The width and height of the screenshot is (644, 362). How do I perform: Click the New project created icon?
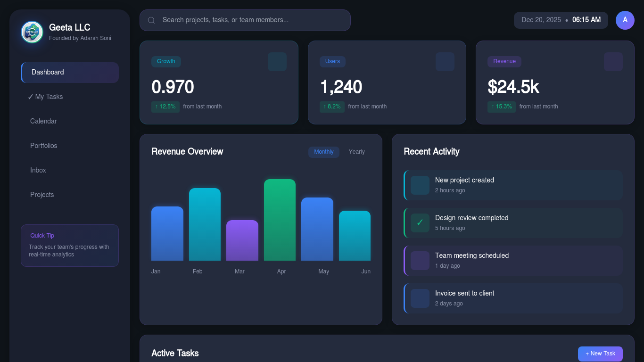(420, 185)
